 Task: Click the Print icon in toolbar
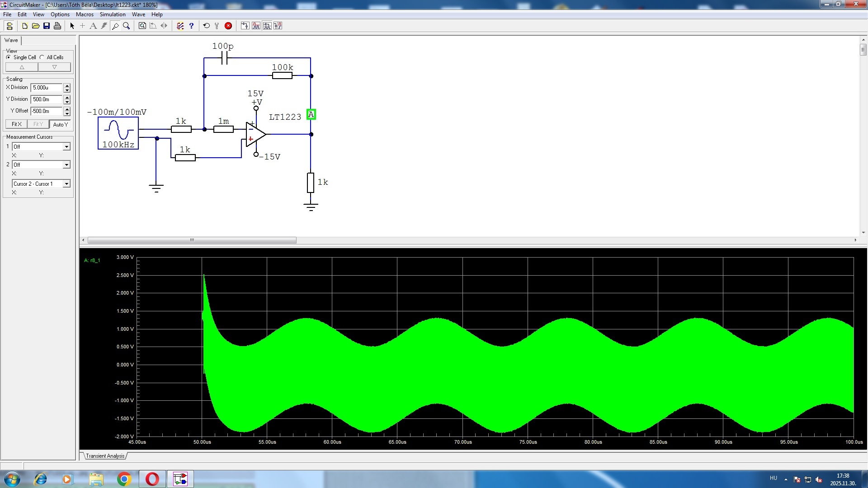tap(57, 26)
